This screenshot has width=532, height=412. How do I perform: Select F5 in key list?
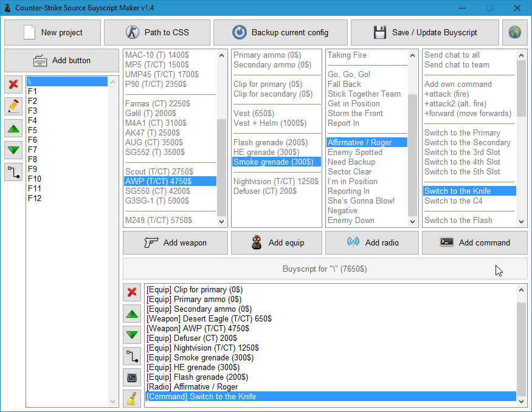pos(67,130)
